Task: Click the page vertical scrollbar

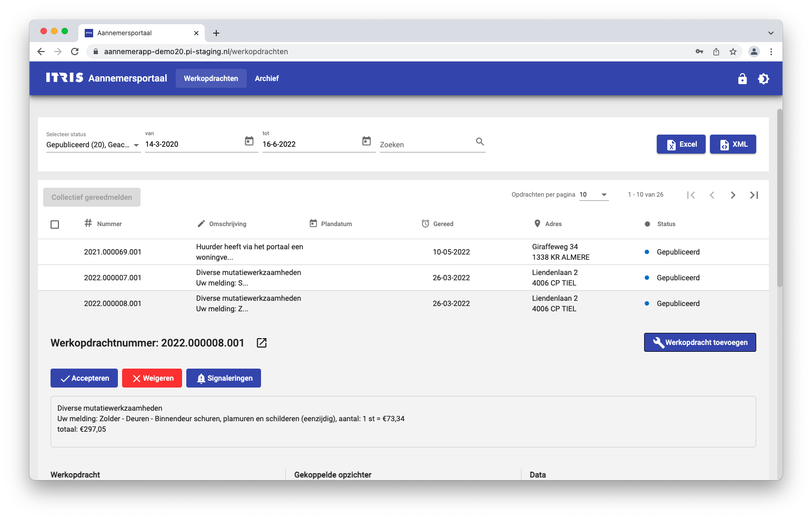Action: coord(779,197)
